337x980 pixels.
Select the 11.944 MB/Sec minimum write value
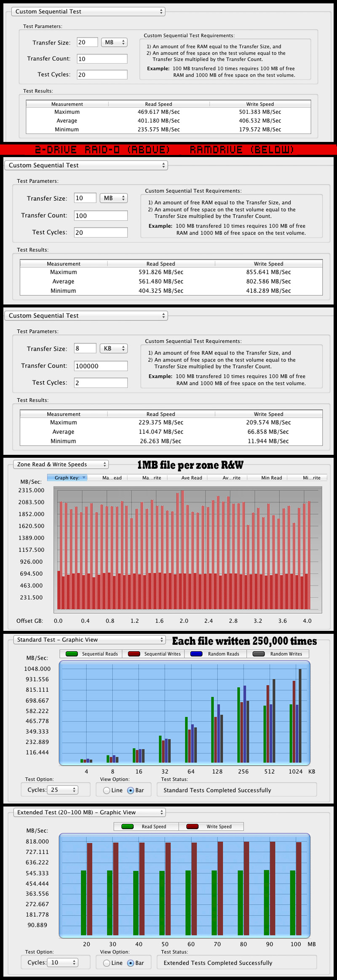point(268,441)
